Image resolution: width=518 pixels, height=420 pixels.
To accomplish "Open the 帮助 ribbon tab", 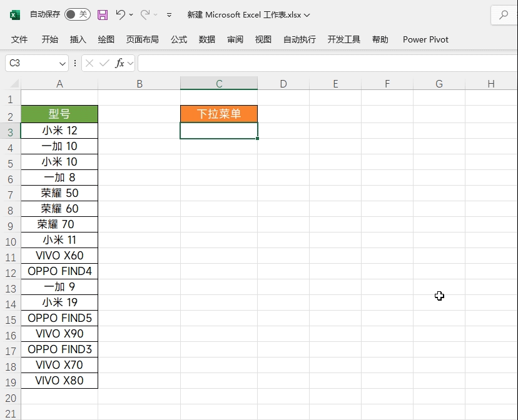I will 380,39.
